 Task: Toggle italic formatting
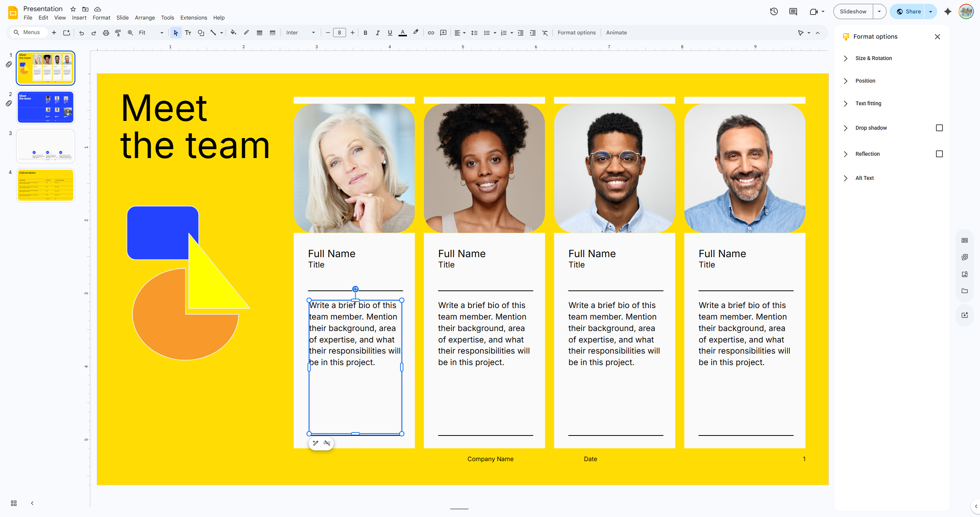pos(378,33)
